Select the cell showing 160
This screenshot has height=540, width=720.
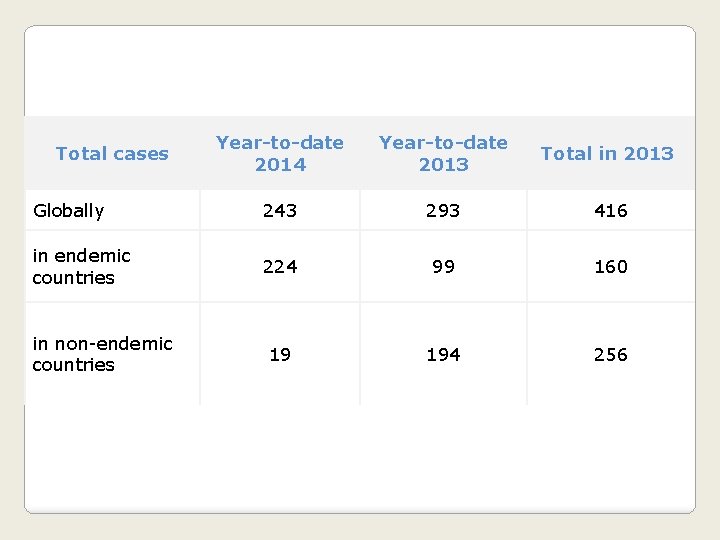point(610,266)
